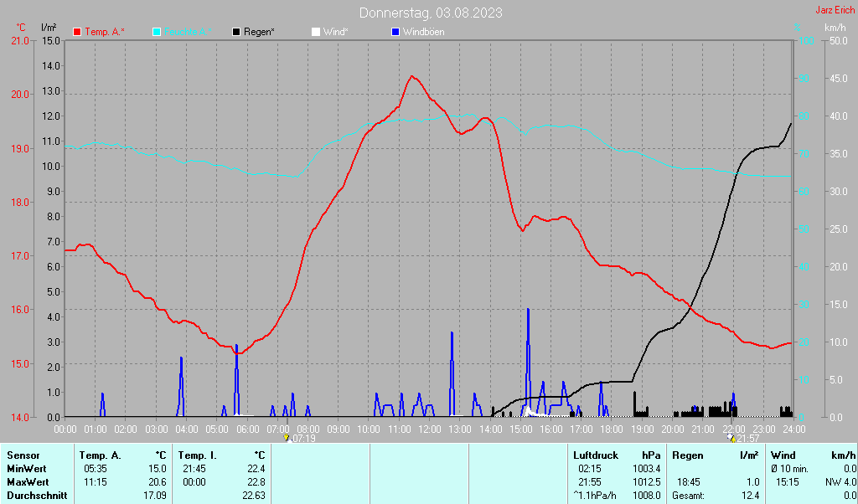Click the 'Regen' table column header
This screenshot has width=858, height=504.
(687, 455)
